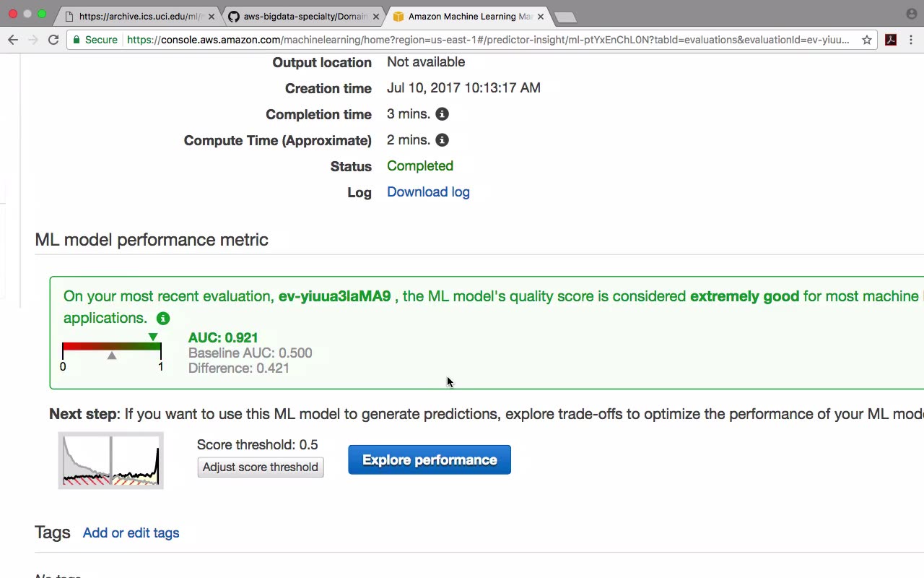Click the AUC red-green quality scale bar
Viewport: 924px width, 578px height.
(112, 347)
